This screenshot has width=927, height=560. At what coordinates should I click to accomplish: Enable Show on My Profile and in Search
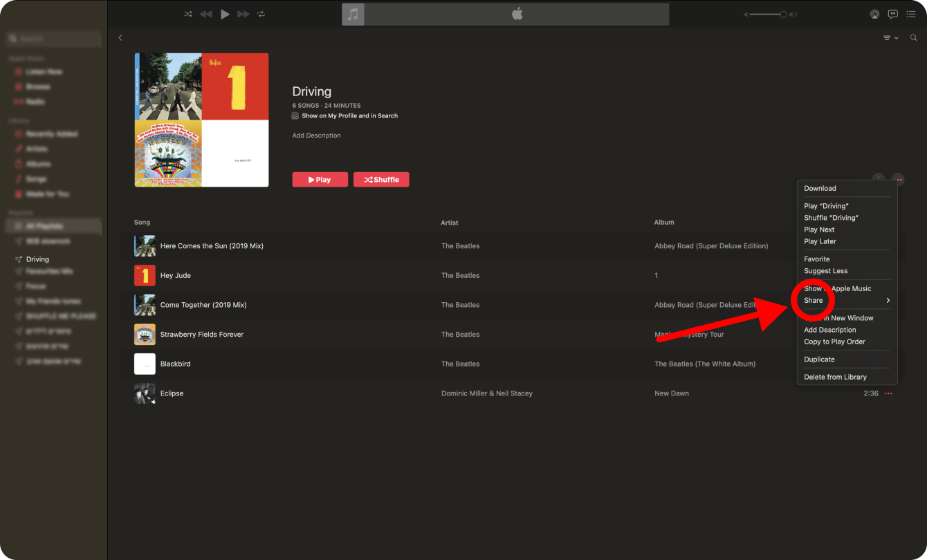(295, 115)
